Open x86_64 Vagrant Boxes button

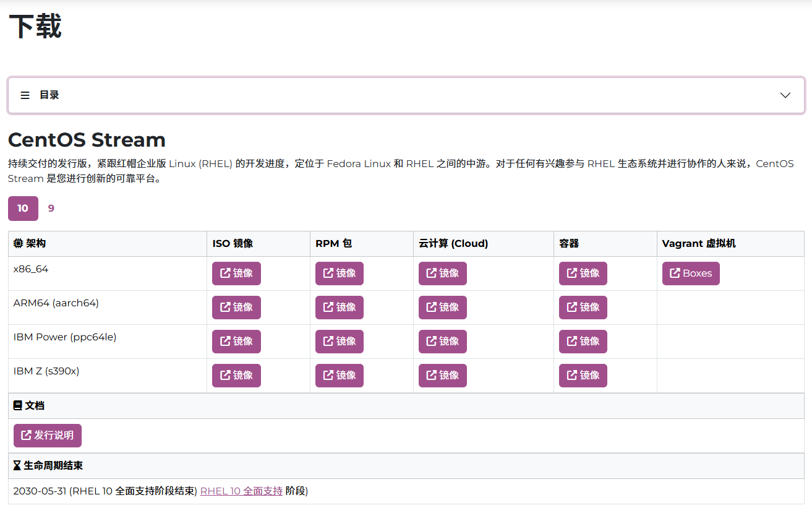(691, 274)
